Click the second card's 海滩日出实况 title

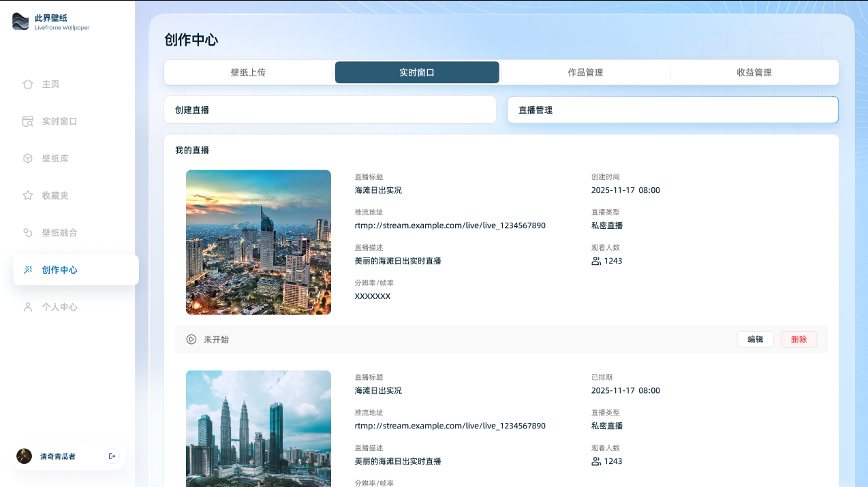(378, 390)
